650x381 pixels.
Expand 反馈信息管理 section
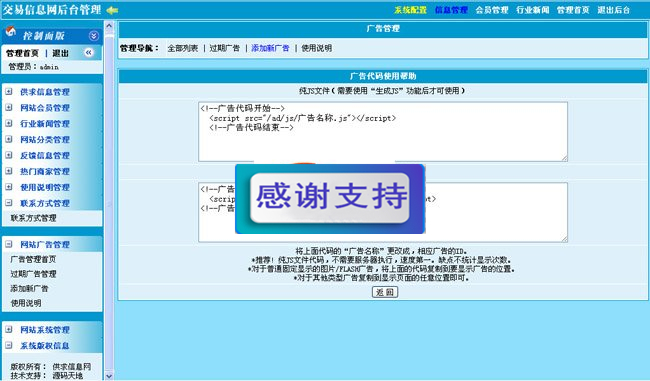[x=9, y=155]
